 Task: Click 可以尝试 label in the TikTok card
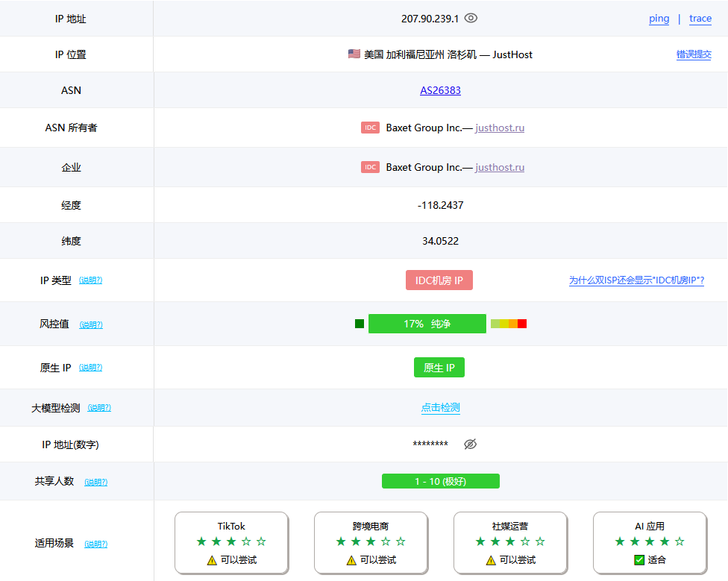point(239,560)
